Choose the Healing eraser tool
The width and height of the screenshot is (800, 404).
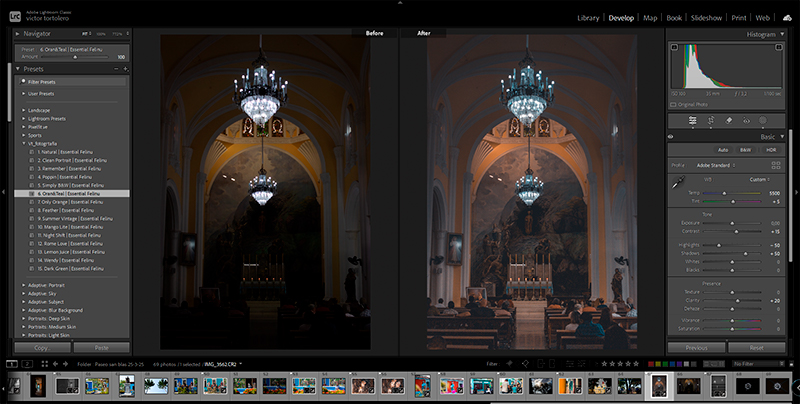coord(729,120)
